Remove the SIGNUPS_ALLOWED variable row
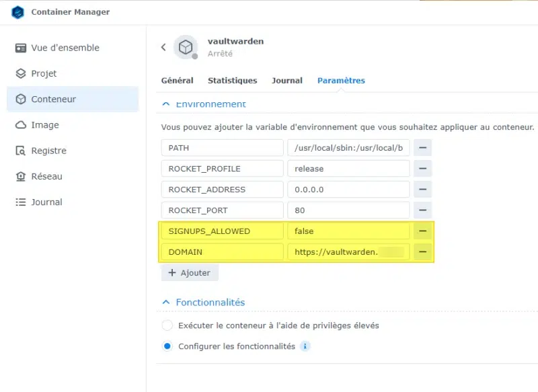The width and height of the screenshot is (538, 392). 424,231
